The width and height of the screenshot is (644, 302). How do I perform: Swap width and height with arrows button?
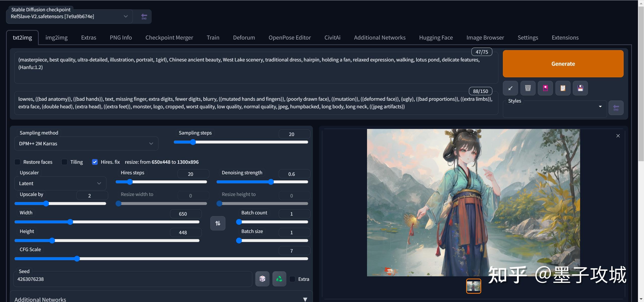tap(218, 223)
